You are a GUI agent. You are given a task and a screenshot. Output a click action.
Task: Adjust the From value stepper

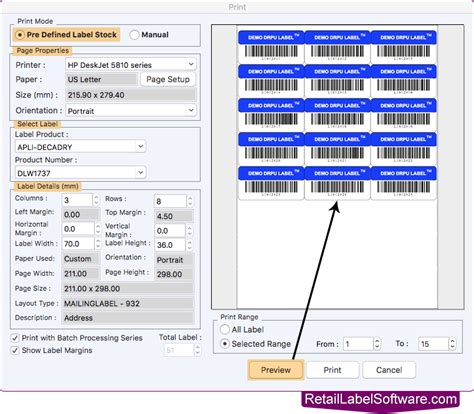click(x=377, y=344)
